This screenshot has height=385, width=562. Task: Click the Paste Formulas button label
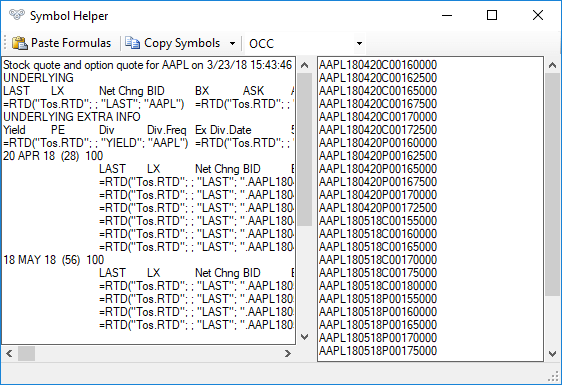coord(71,43)
